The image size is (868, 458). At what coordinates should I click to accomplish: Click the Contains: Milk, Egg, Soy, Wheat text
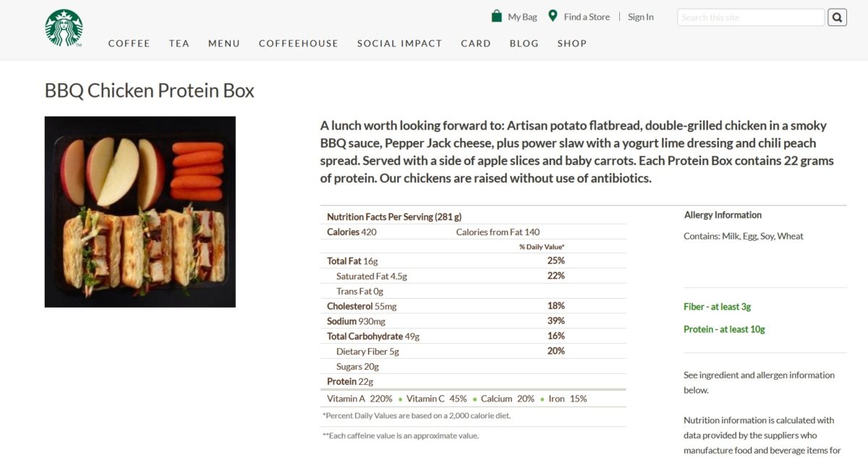coord(744,236)
